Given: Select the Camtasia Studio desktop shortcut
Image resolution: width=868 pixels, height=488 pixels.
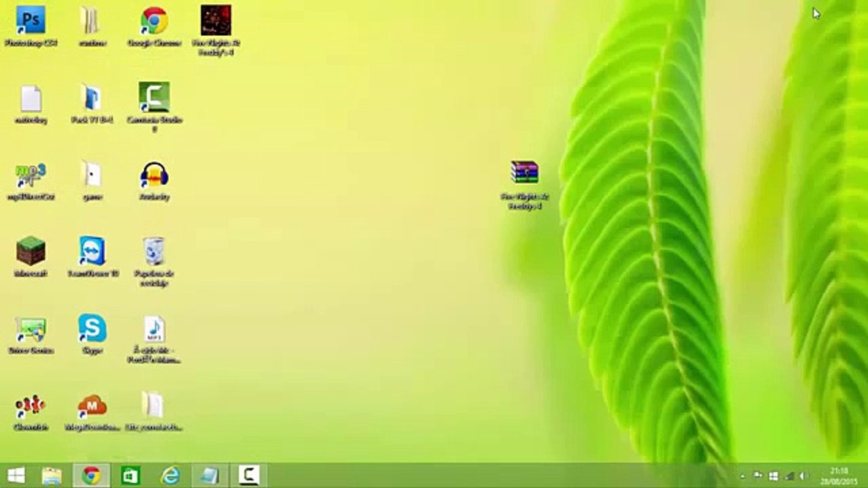Looking at the screenshot, I should 154,97.
